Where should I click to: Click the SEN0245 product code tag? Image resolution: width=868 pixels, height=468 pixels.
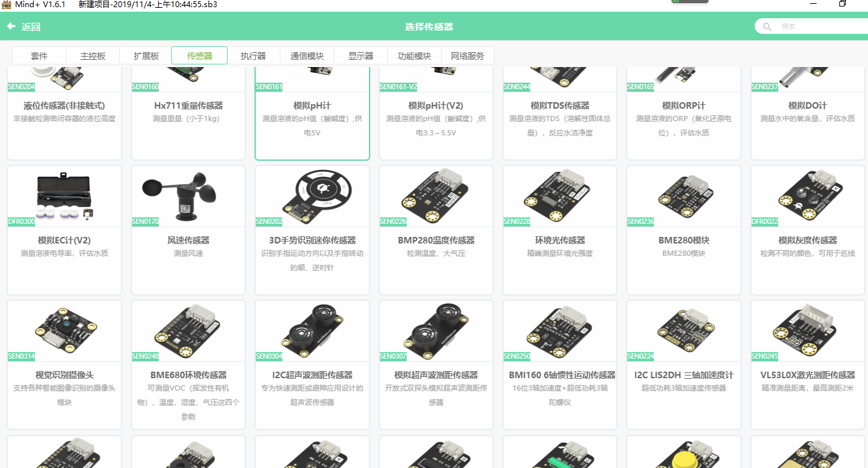tap(765, 357)
